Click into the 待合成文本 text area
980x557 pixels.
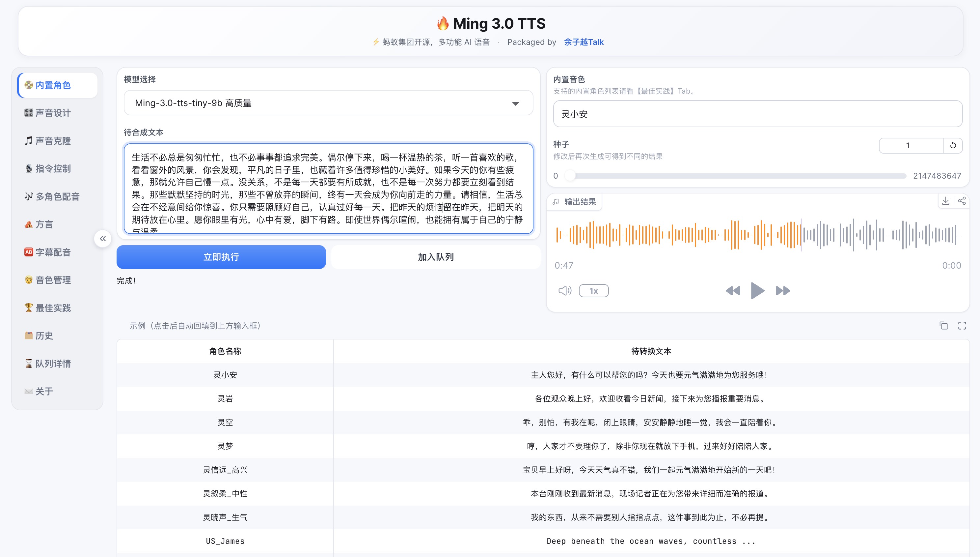[x=328, y=189]
